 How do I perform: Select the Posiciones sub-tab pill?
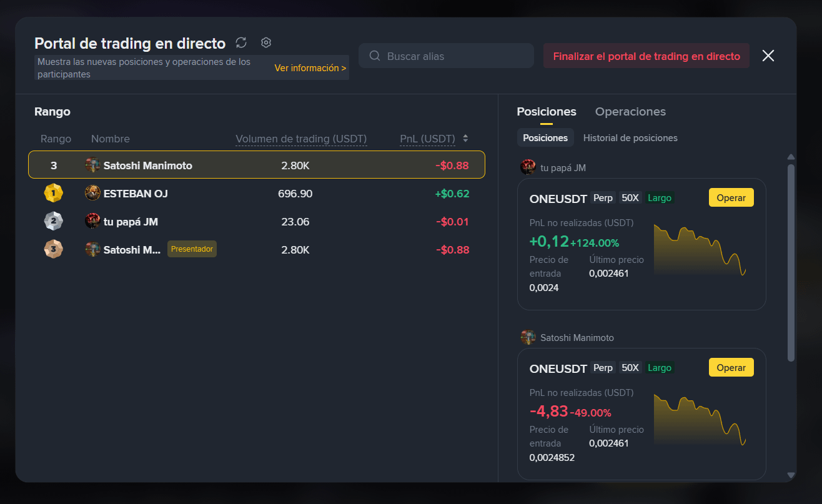coord(545,138)
